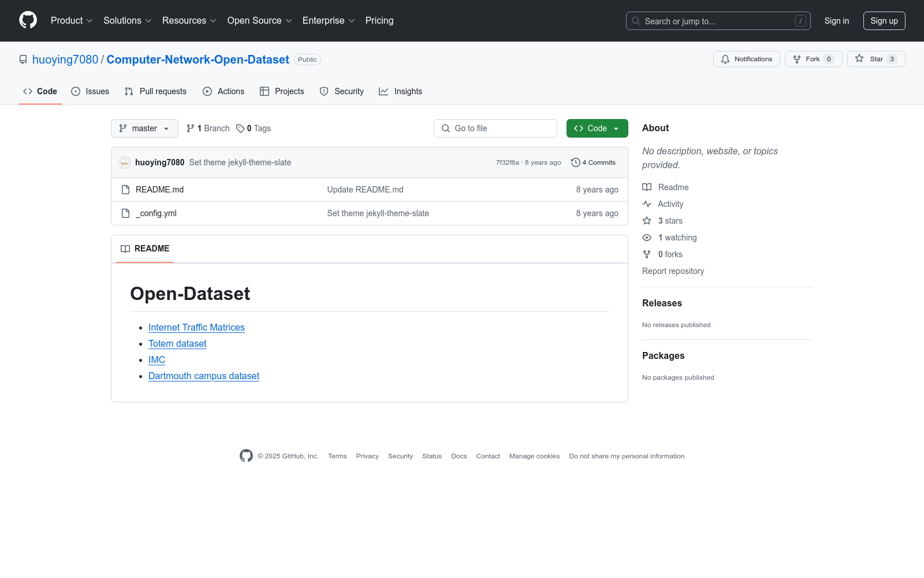View the 1 Branch list

tap(208, 128)
